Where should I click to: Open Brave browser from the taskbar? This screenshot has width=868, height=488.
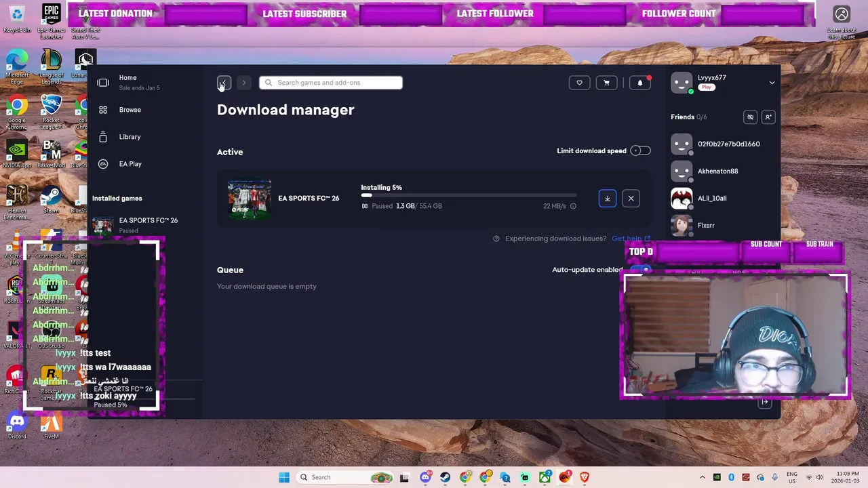click(x=585, y=477)
